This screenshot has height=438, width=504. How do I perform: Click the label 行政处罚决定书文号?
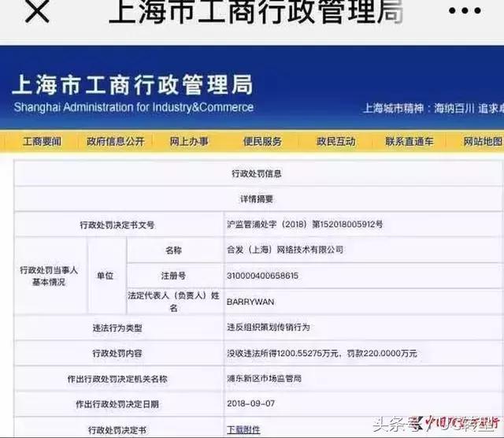tap(117, 225)
